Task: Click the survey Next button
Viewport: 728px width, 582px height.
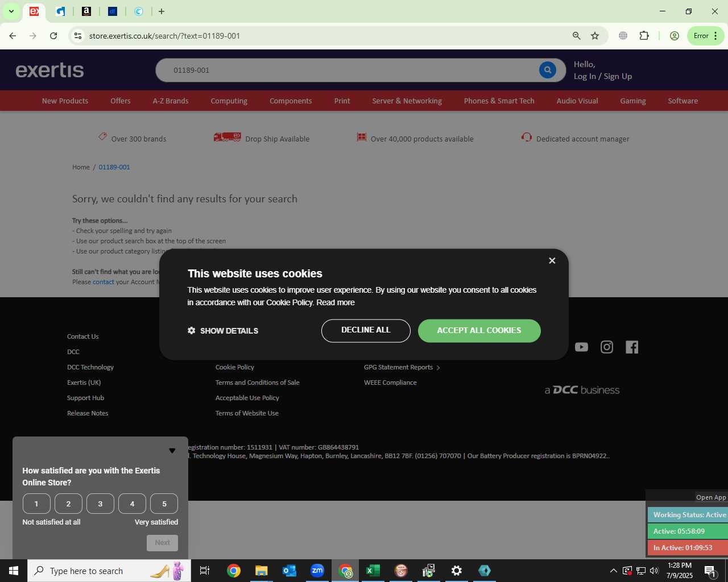Action: click(x=162, y=543)
